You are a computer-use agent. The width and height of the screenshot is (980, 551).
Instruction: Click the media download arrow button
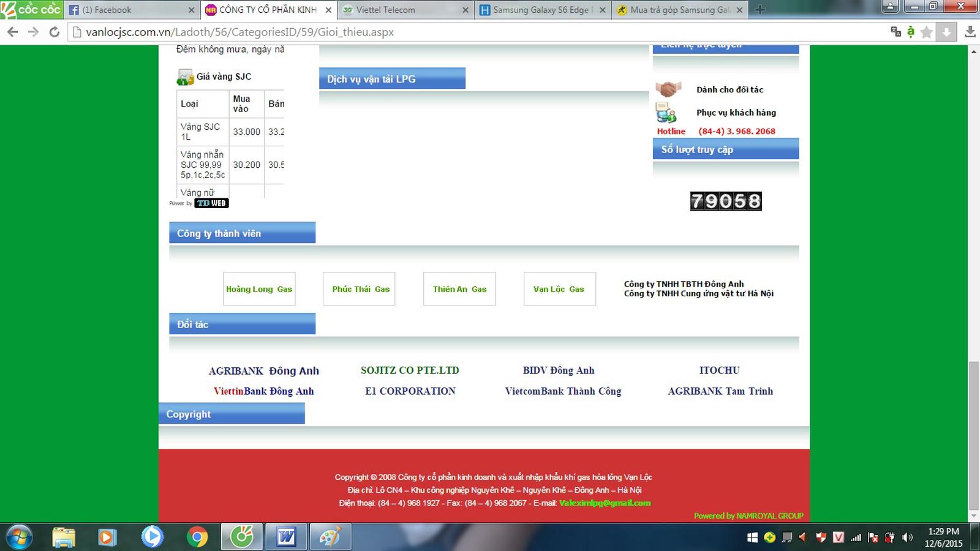pyautogui.click(x=946, y=32)
